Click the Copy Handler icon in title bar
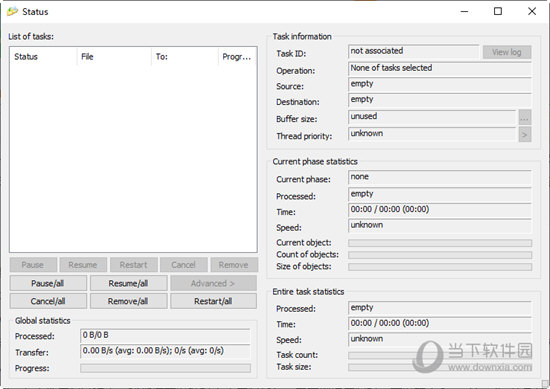550x389 pixels. [12, 12]
